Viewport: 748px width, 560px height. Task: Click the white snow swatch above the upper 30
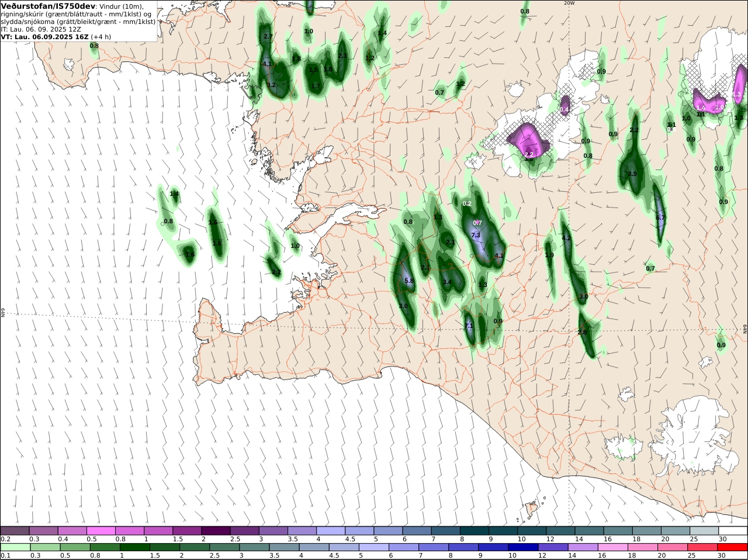point(733,531)
